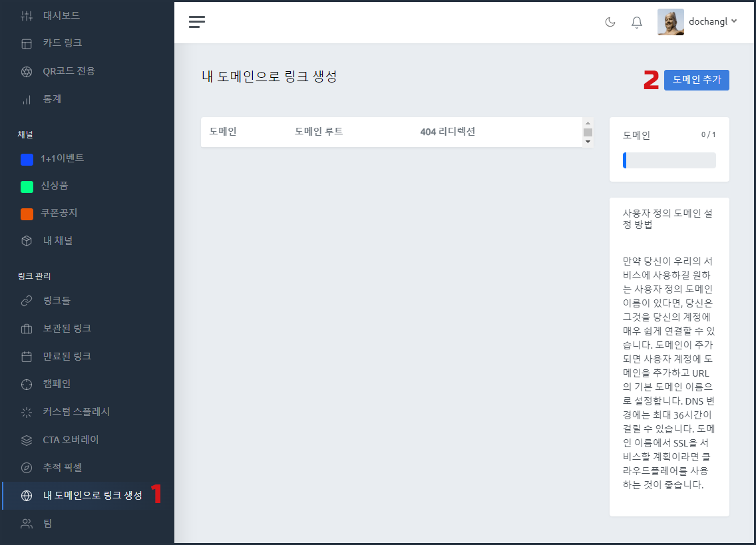This screenshot has height=545, width=756.
Task: Click the green 신상품 color swatch
Action: [x=27, y=186]
